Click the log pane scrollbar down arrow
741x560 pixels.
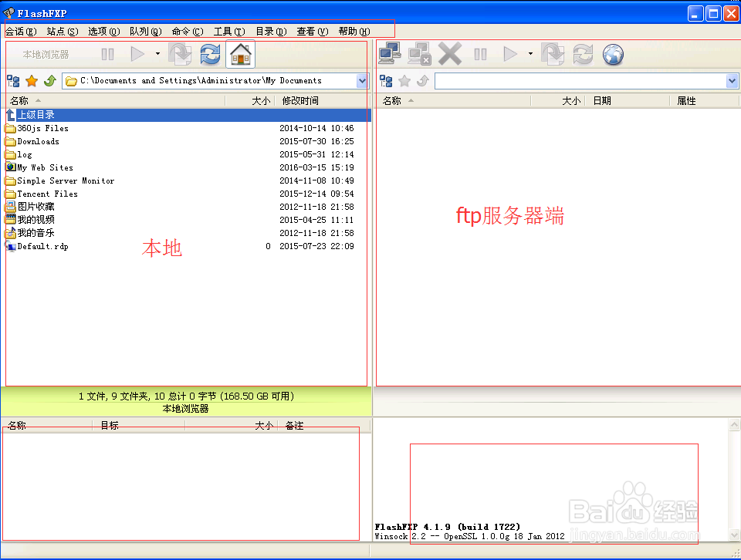(x=734, y=535)
